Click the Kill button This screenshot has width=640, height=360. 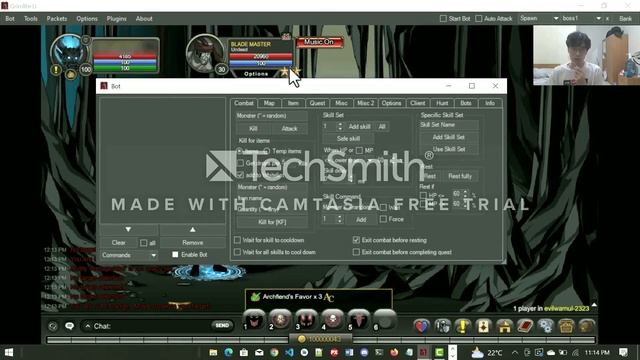[x=253, y=129]
